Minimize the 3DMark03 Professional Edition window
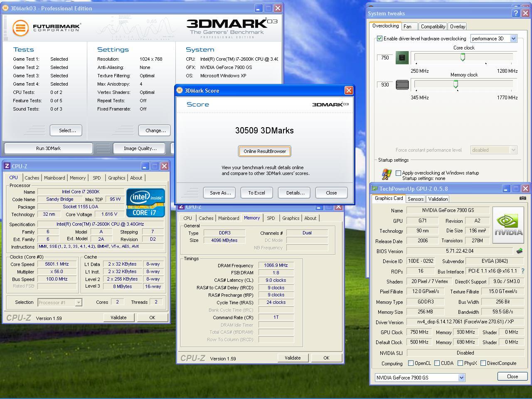The height and width of the screenshot is (399, 532). pyautogui.click(x=258, y=8)
